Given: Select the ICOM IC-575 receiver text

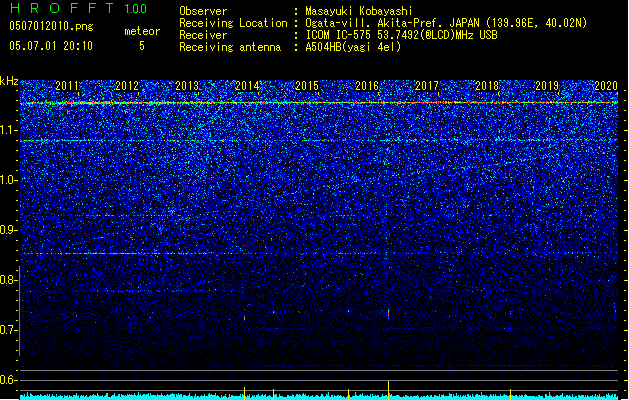Looking at the screenshot, I should pos(401,35).
